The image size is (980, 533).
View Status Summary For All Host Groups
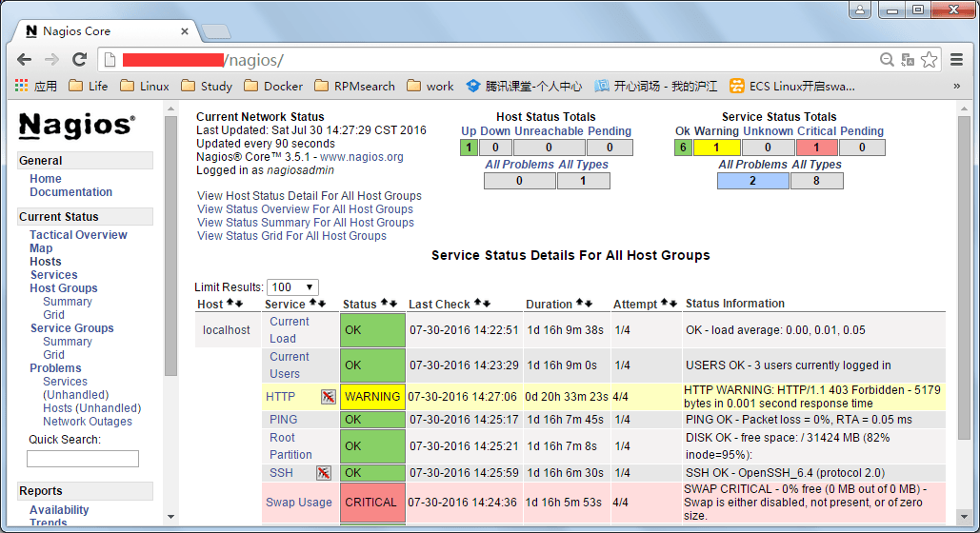[x=306, y=223]
